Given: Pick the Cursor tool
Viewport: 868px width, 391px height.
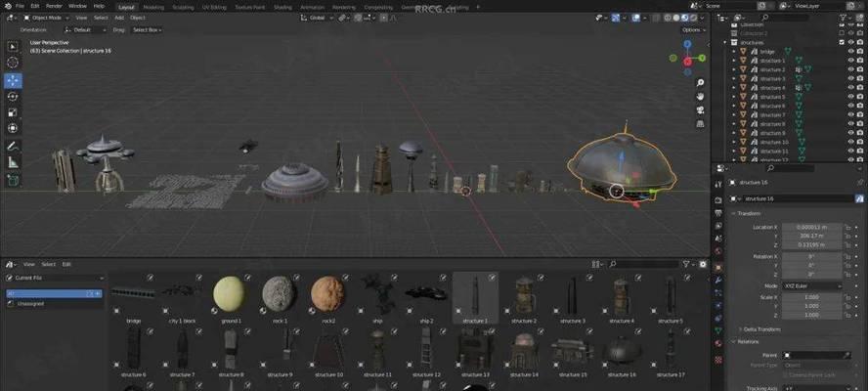Looking at the screenshot, I should [13, 63].
